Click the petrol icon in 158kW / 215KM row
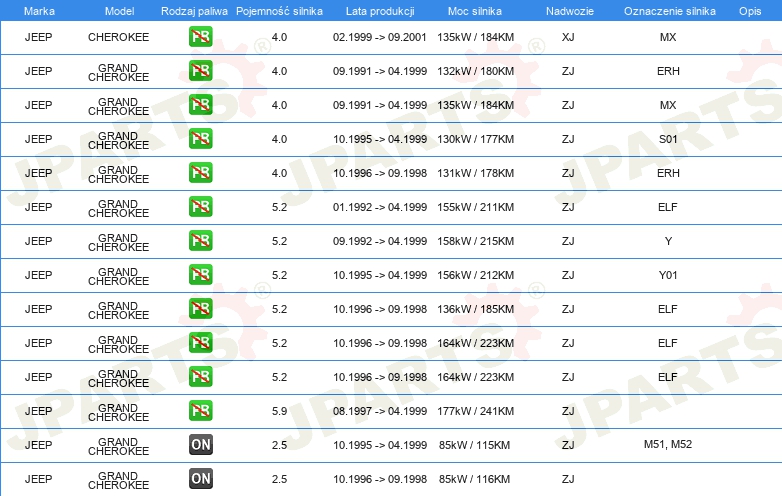 (200, 241)
